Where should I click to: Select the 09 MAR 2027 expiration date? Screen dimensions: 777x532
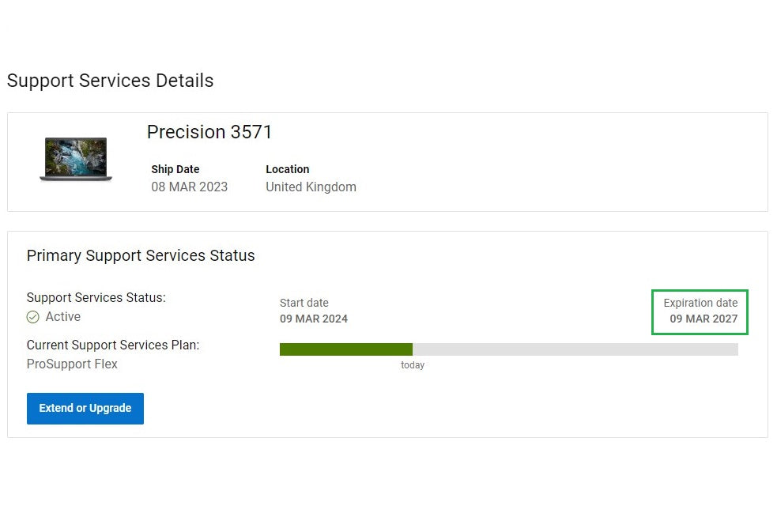703,319
